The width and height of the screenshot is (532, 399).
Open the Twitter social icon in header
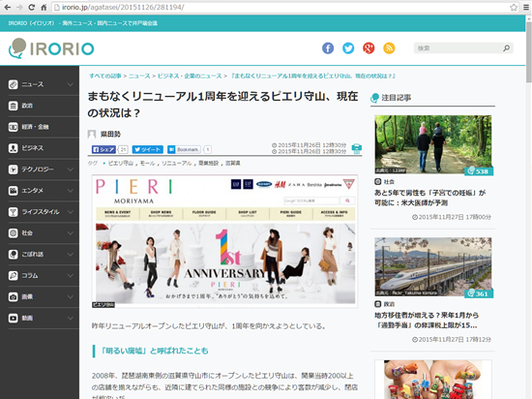click(348, 48)
